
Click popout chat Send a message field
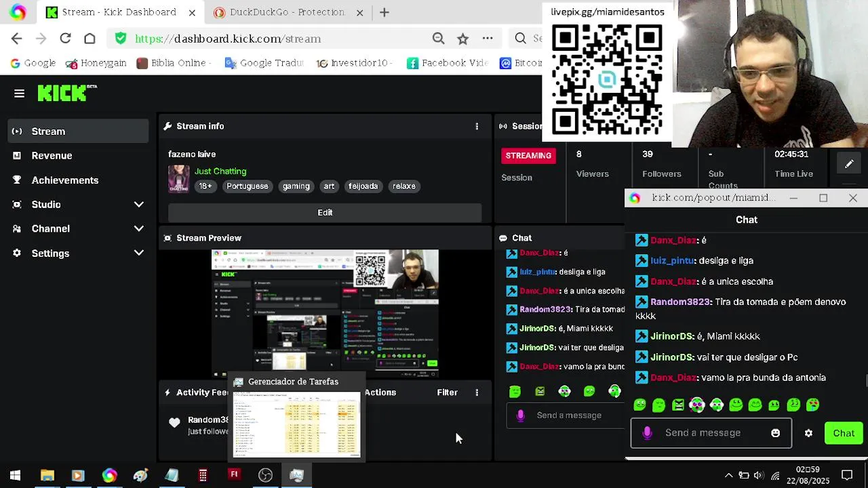click(x=711, y=433)
